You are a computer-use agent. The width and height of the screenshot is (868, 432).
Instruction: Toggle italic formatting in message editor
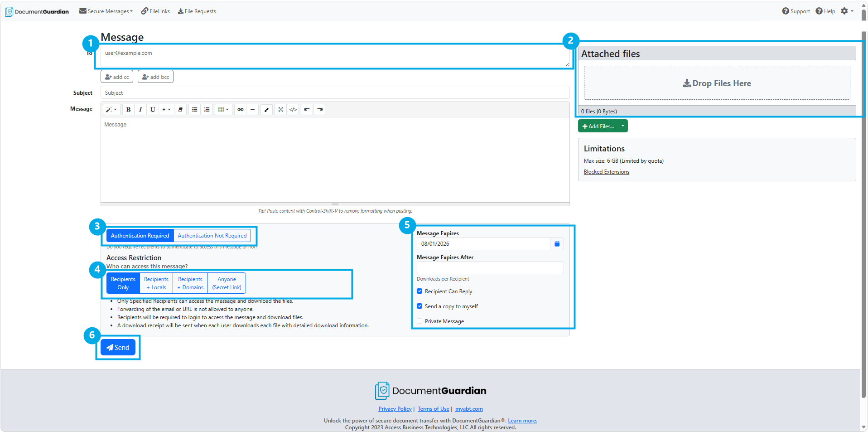click(140, 109)
